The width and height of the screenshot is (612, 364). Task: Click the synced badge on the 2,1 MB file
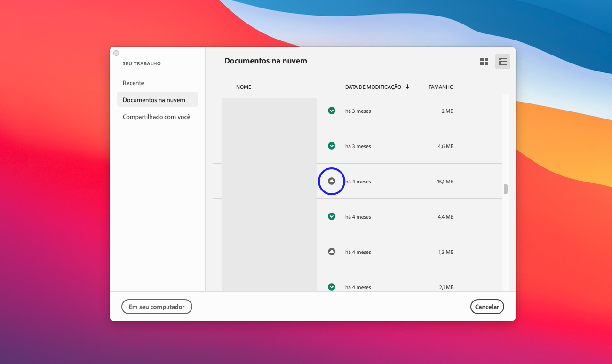click(331, 287)
